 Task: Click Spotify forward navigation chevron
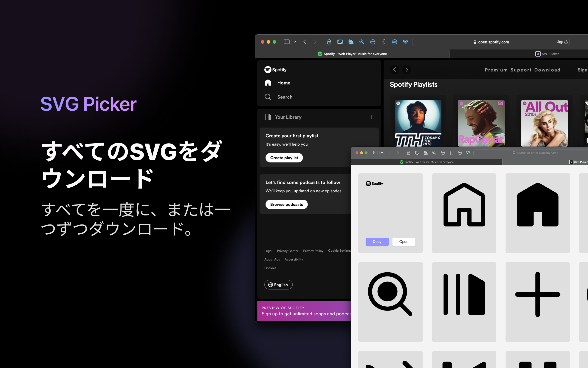click(407, 70)
